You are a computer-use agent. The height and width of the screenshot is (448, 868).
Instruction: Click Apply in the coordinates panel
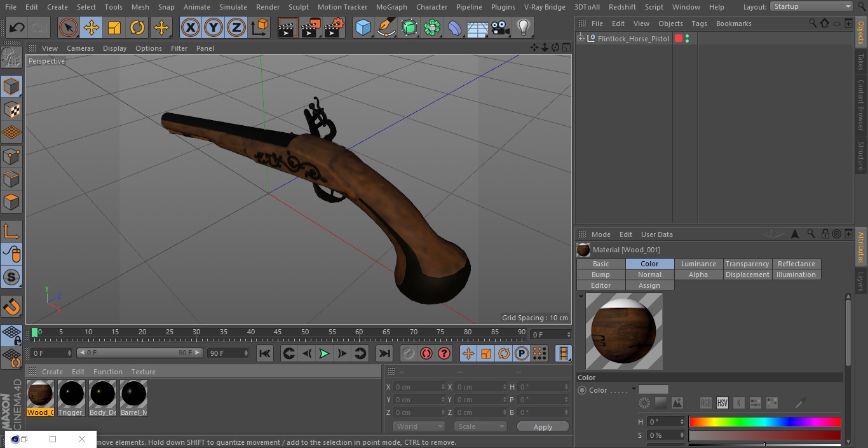(x=543, y=427)
